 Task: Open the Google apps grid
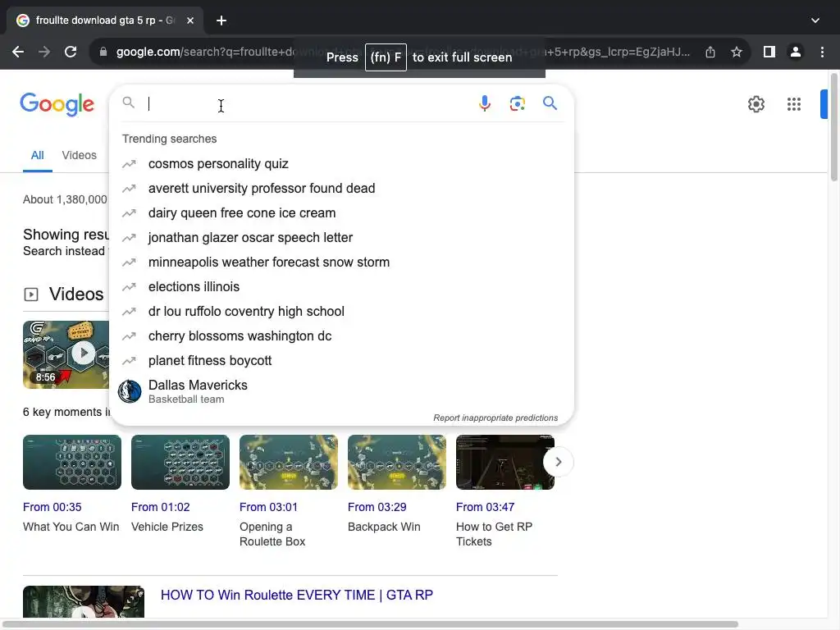pos(794,104)
